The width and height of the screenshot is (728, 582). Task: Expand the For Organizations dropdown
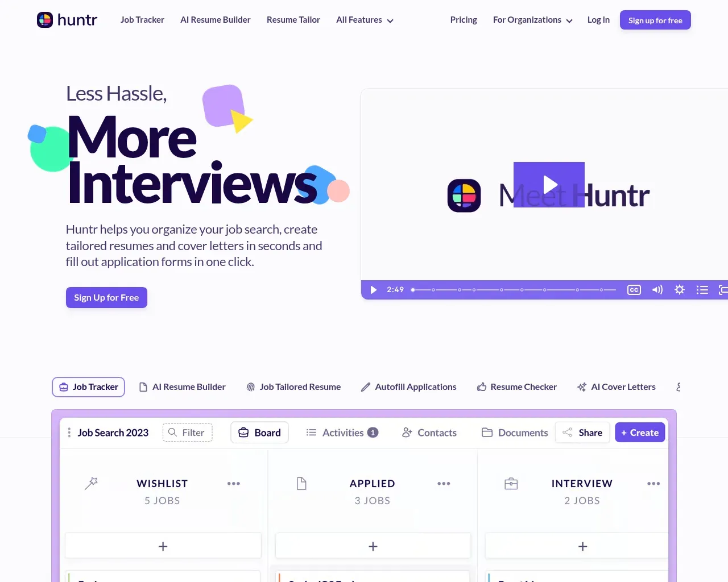tap(532, 20)
